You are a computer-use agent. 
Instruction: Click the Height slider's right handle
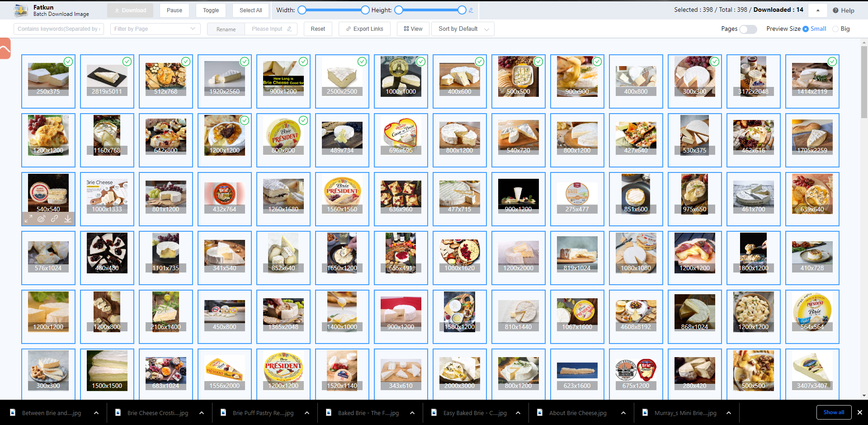(x=462, y=10)
